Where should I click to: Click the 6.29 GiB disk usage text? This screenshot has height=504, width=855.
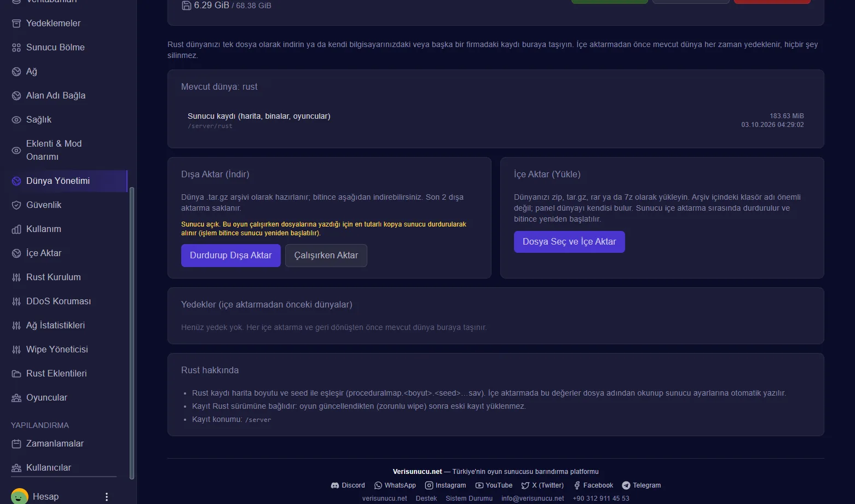211,5
